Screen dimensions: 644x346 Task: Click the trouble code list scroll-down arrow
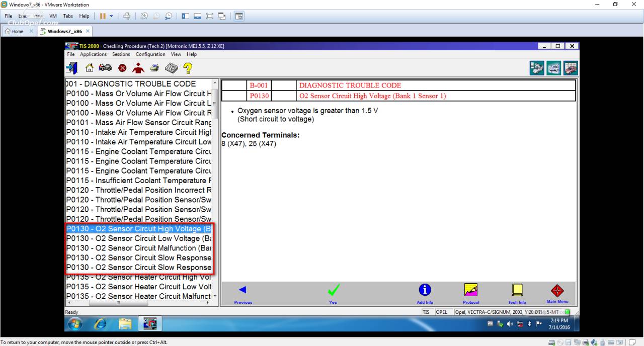215,296
